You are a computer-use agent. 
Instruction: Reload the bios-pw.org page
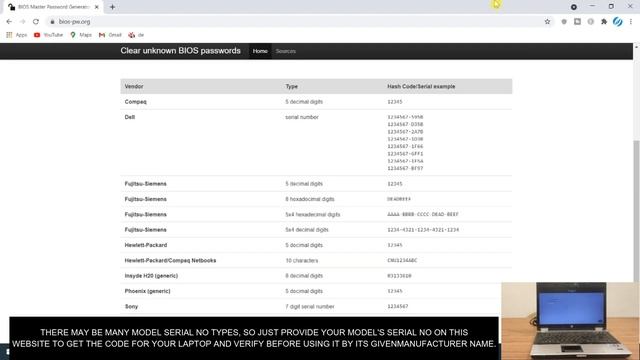point(36,22)
